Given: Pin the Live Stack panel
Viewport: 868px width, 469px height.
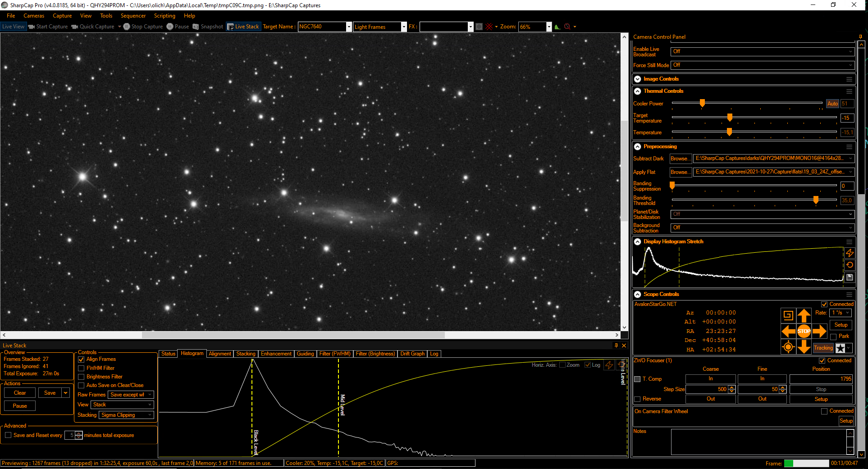Looking at the screenshot, I should (x=616, y=346).
